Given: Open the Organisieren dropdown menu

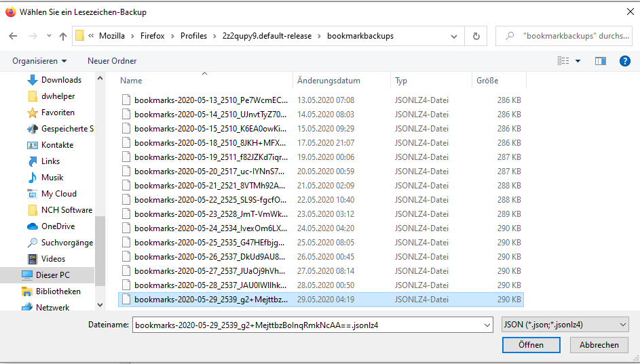Looking at the screenshot, I should 39,61.
